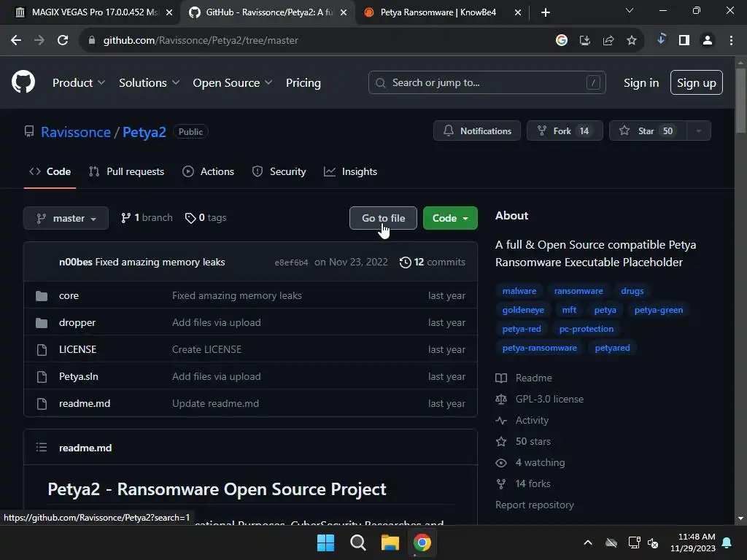Click the Report repository link
747x560 pixels.
pyautogui.click(x=535, y=505)
